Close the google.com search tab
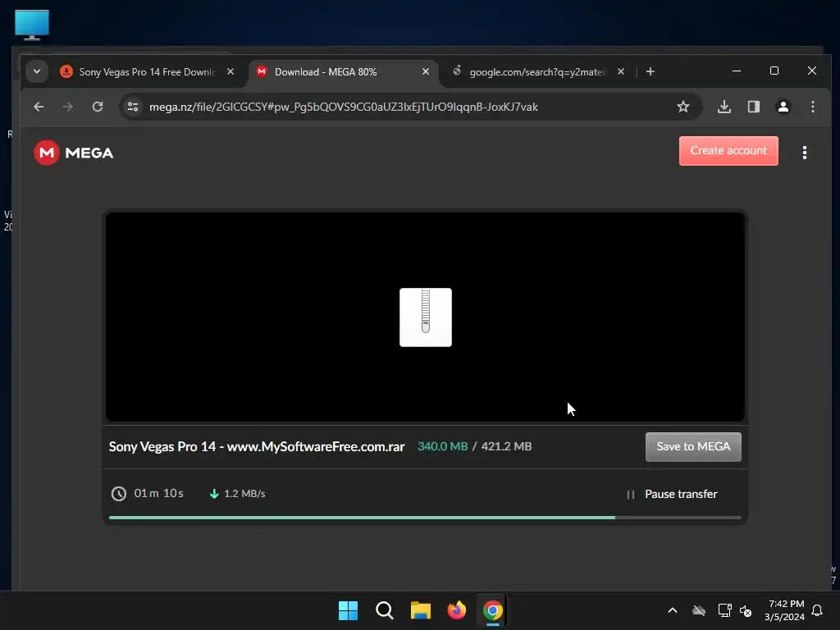 (x=621, y=71)
